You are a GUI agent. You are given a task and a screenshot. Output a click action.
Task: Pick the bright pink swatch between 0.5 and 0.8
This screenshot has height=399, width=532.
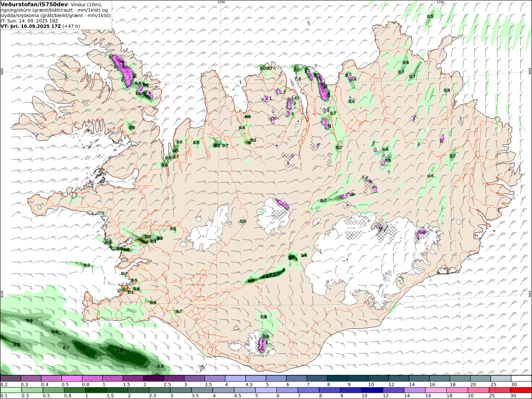tap(72, 379)
